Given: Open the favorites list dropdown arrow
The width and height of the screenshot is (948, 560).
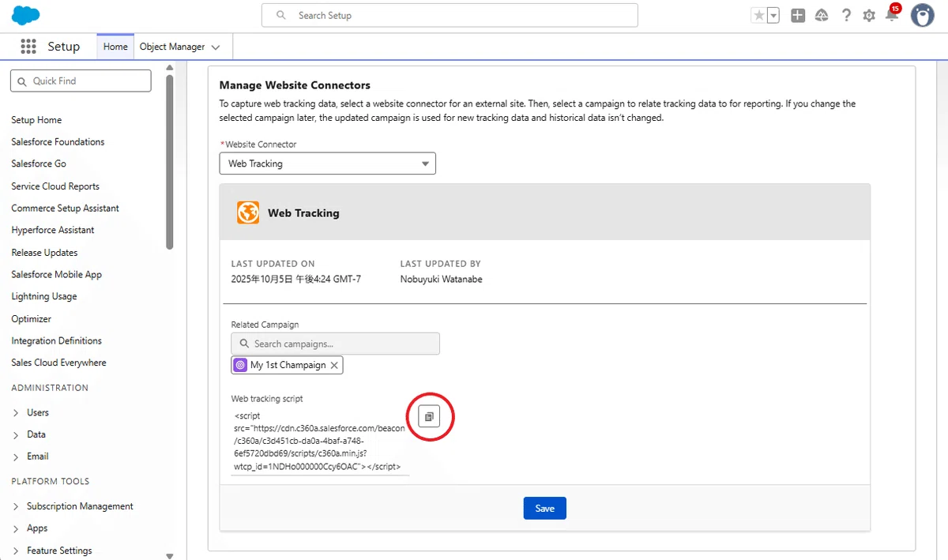Looking at the screenshot, I should click(773, 15).
